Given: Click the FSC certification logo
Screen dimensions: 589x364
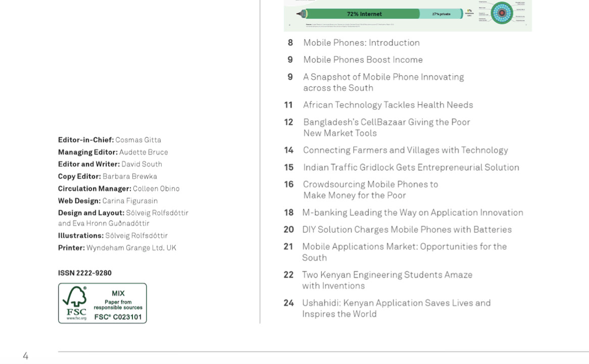Looking at the screenshot, I should [102, 303].
